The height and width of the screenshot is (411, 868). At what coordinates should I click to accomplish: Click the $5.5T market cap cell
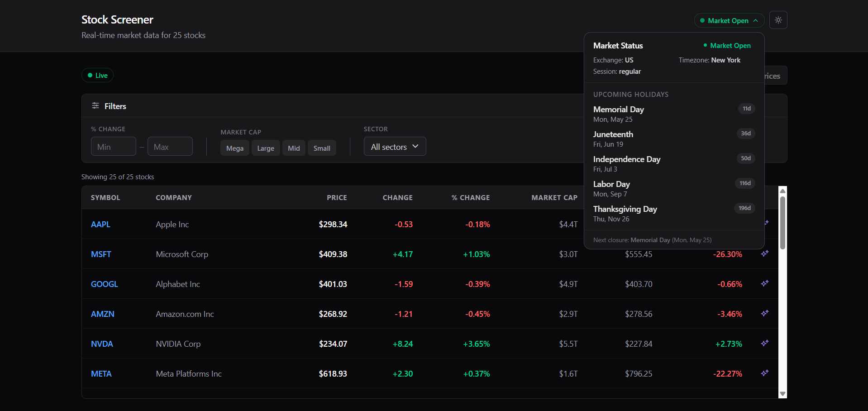568,344
